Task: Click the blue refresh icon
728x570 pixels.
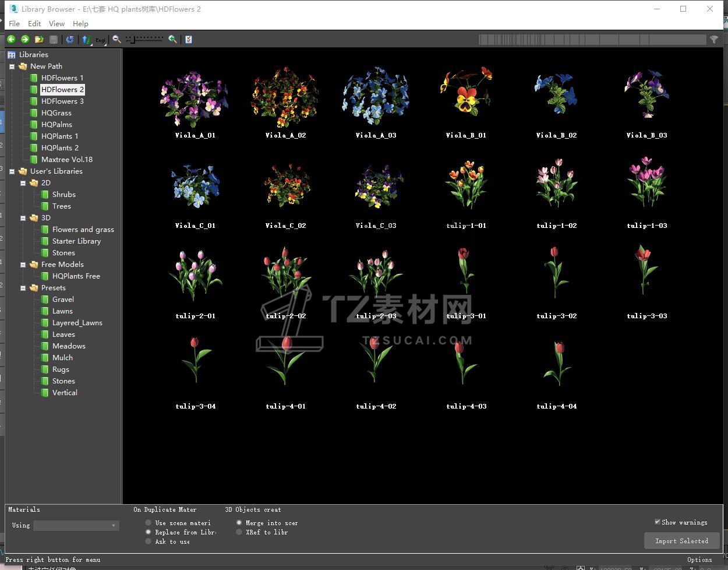Action: (x=70, y=39)
